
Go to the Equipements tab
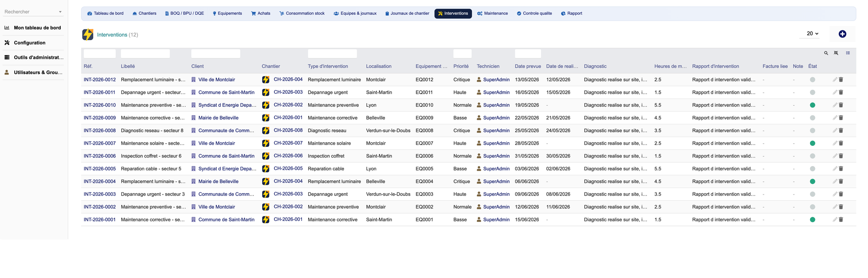tap(227, 13)
